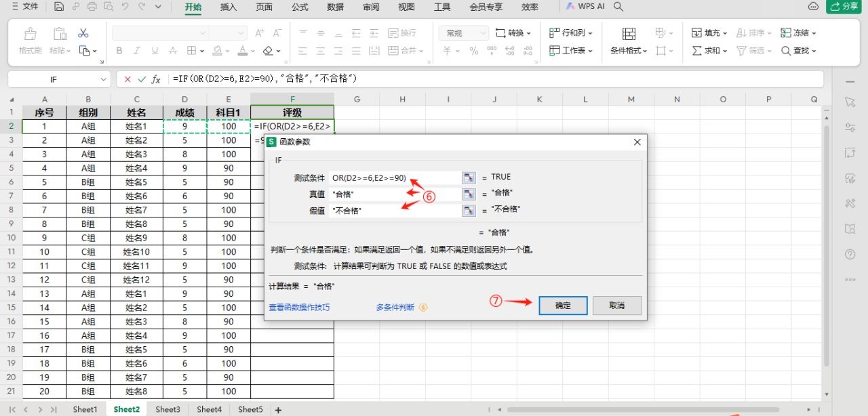Click the 确定 button in the dialog
868x416 pixels.
(563, 306)
